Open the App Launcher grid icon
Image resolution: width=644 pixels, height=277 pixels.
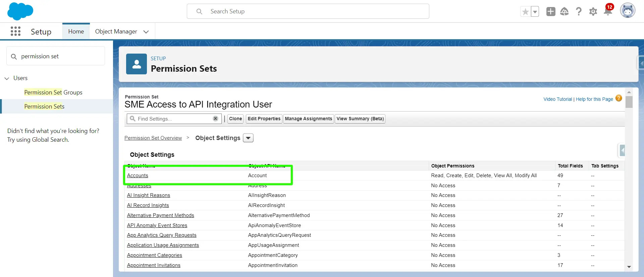pos(15,31)
